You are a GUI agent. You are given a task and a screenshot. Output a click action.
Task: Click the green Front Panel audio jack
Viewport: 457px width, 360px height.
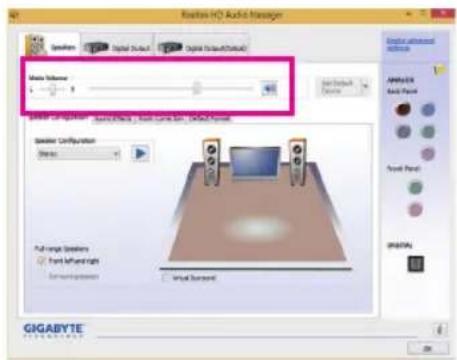[415, 187]
